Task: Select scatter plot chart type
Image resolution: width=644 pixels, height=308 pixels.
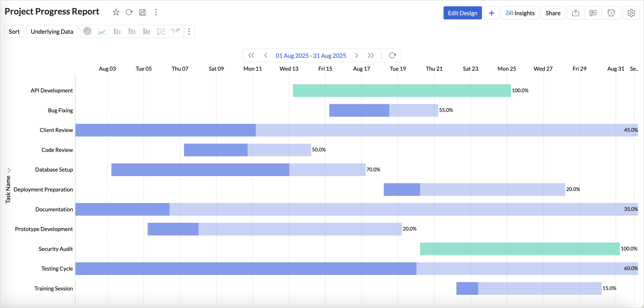Action: coord(161,31)
